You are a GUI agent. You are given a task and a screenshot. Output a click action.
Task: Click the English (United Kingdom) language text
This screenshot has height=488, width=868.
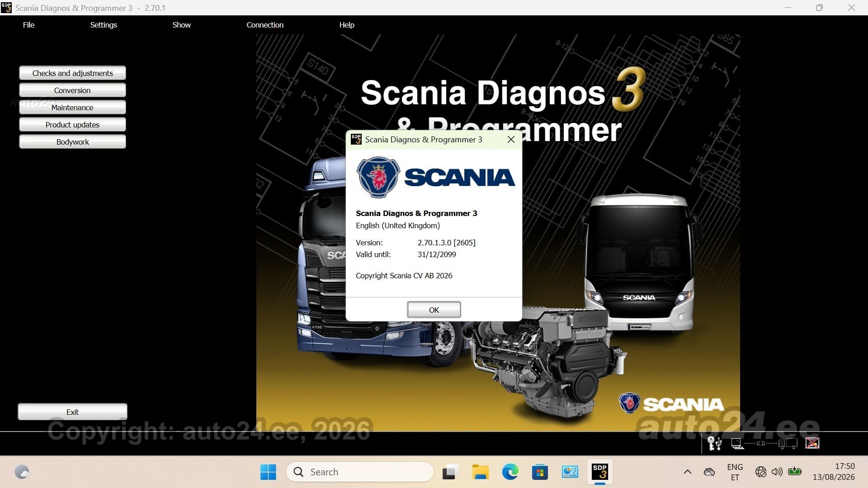pyautogui.click(x=398, y=225)
